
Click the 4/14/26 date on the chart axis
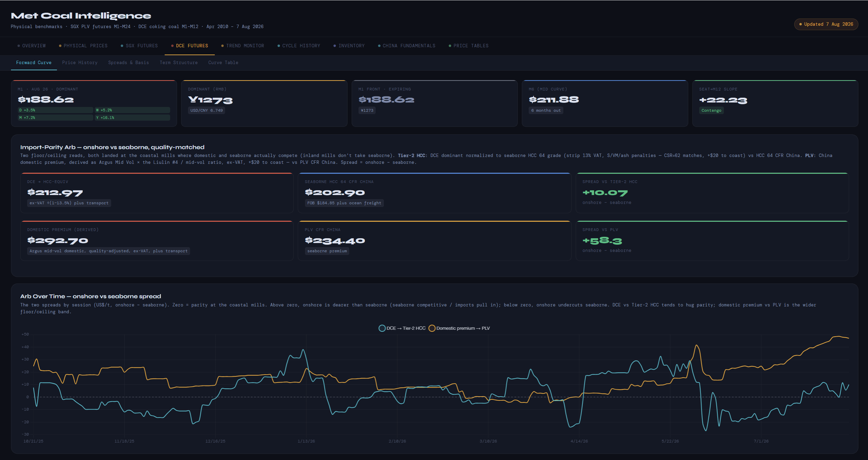[x=579, y=441]
